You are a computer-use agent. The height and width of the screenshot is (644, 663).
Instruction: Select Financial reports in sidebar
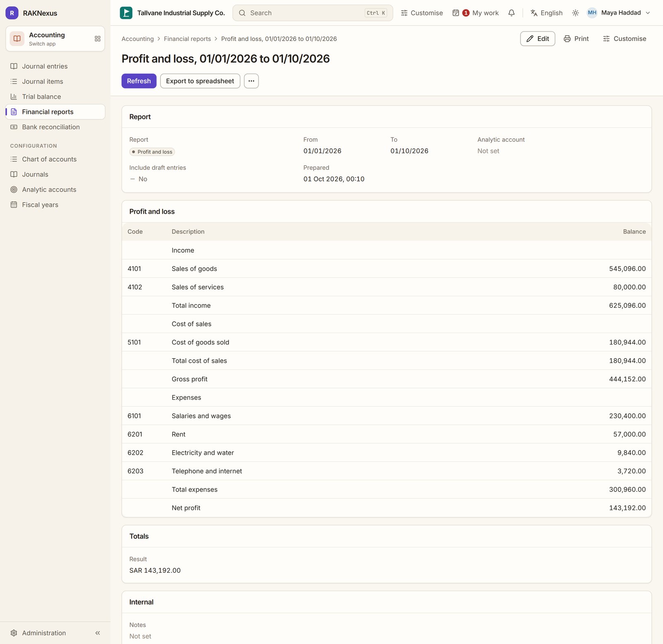pyautogui.click(x=55, y=112)
